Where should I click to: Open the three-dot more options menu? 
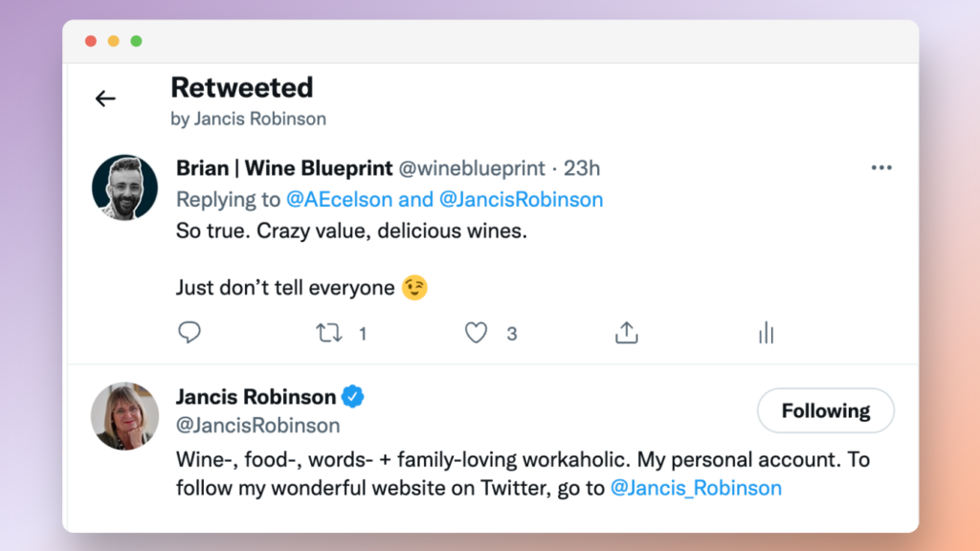tap(881, 167)
